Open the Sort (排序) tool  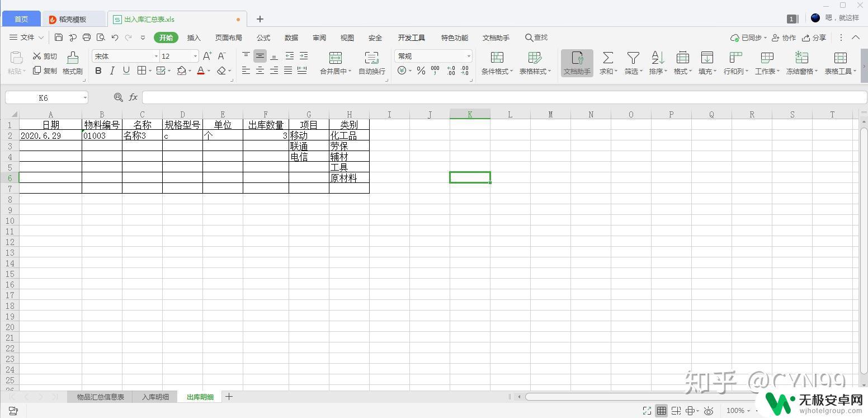pyautogui.click(x=657, y=63)
